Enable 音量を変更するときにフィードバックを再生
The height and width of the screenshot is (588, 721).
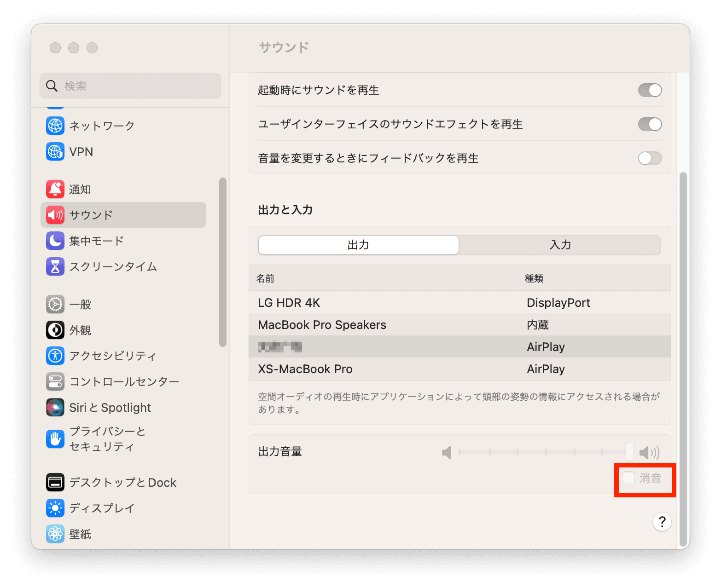point(650,158)
